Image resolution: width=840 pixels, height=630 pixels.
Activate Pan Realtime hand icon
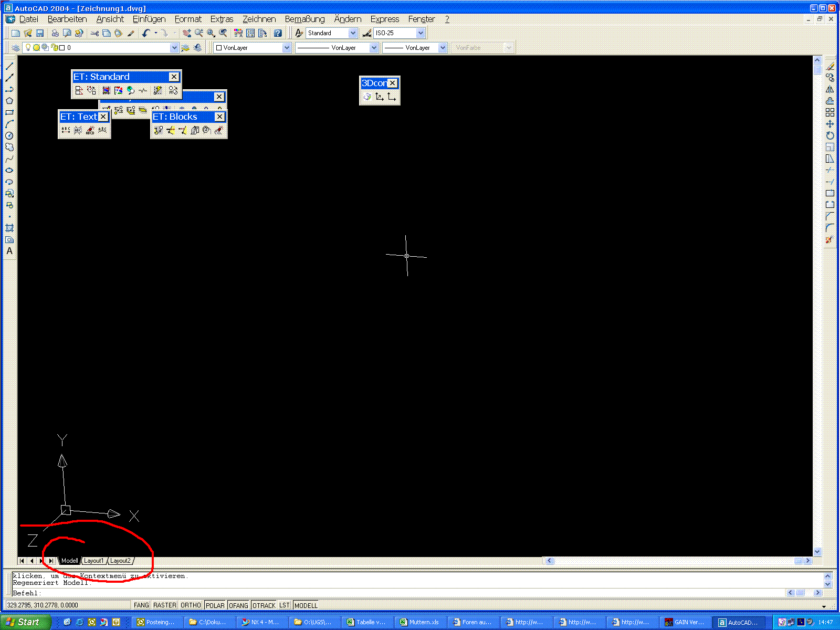point(187,33)
